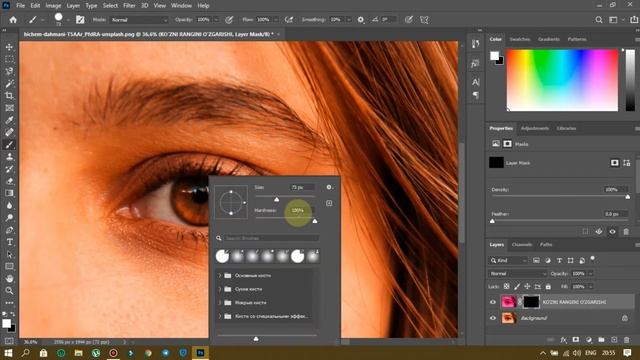Delete layer with trash icon in Layers
This screenshot has width=640, height=360.
[x=627, y=340]
